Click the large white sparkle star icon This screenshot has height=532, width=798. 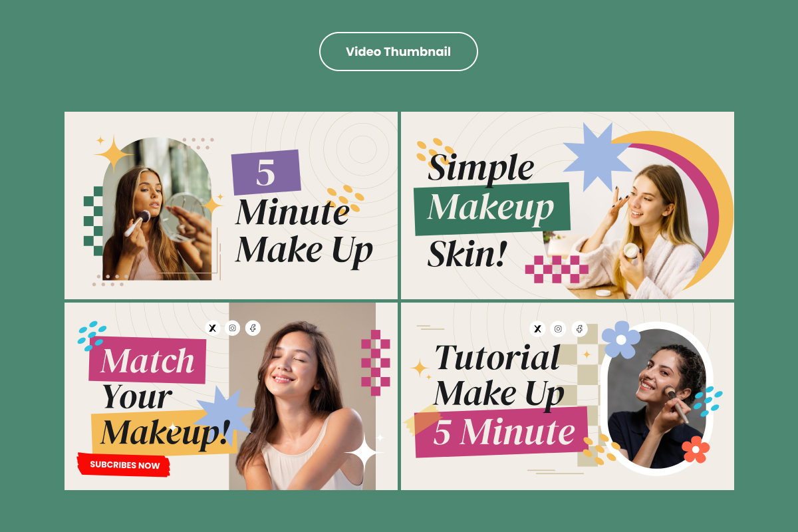364,454
